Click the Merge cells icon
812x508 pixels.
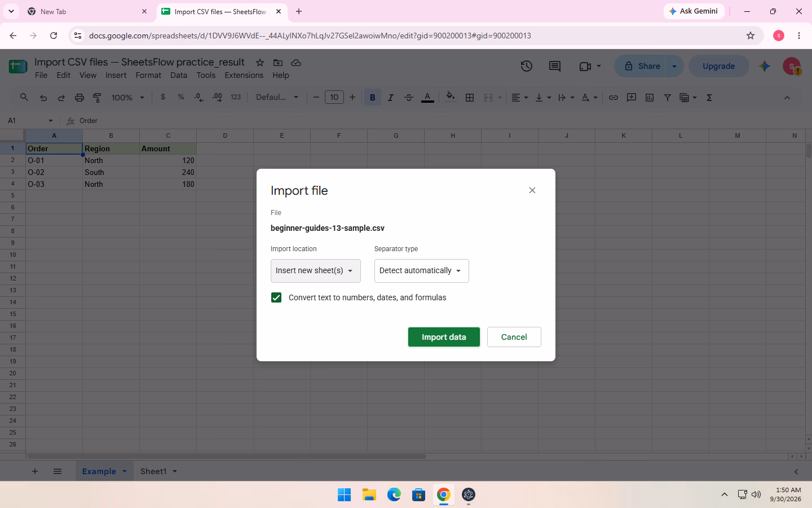pyautogui.click(x=488, y=98)
